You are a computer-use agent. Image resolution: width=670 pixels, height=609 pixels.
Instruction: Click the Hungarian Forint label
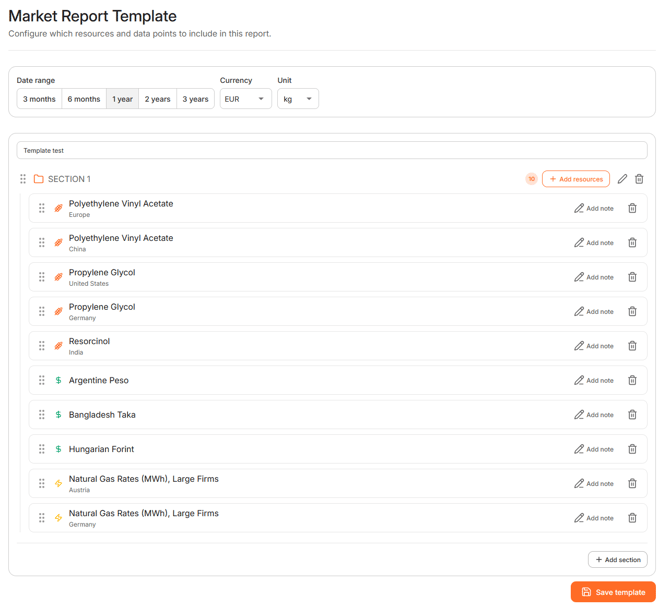tap(101, 449)
